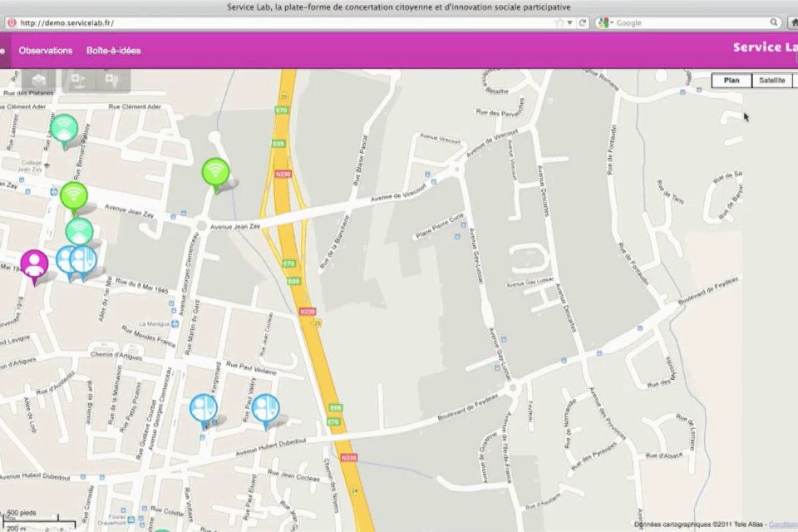This screenshot has width=798, height=532.
Task: Click green wifi marker left of Avenue Jean Zay
Action: click(x=74, y=196)
